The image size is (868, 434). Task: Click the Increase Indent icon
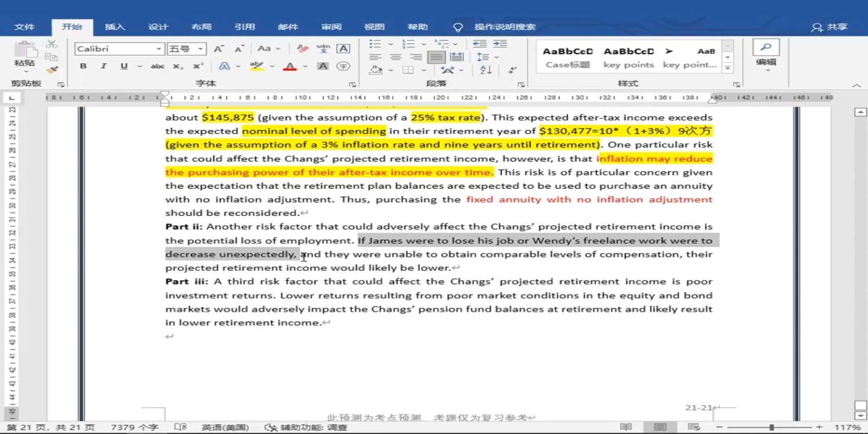501,44
